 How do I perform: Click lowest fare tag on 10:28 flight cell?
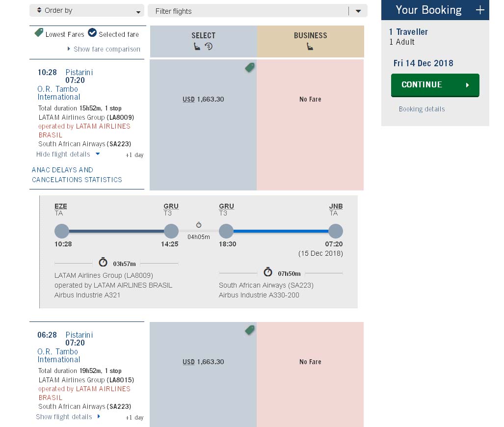pyautogui.click(x=250, y=68)
